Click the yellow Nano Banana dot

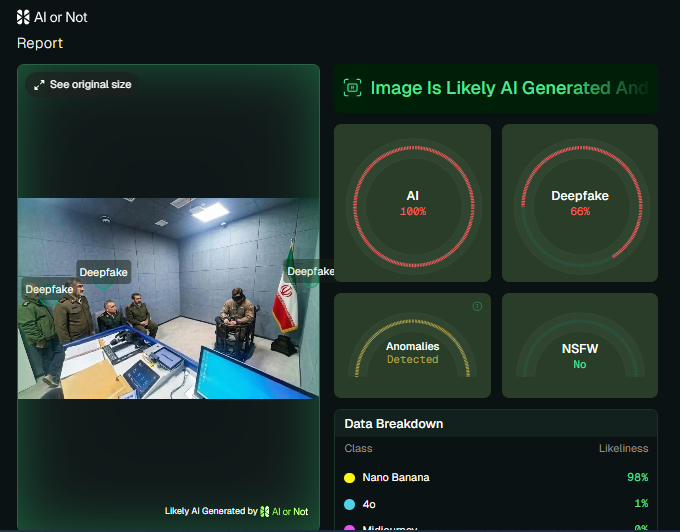[x=349, y=478]
